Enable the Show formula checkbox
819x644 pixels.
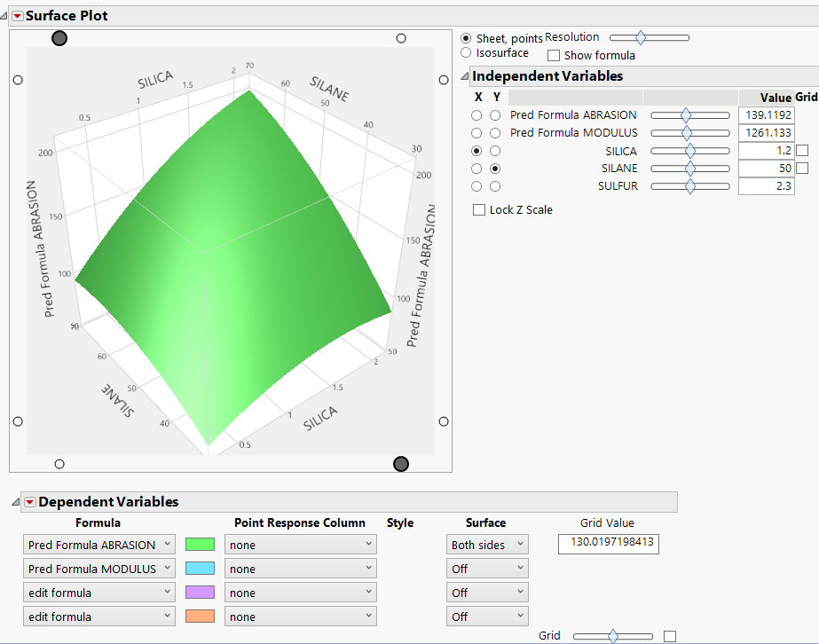pos(554,55)
